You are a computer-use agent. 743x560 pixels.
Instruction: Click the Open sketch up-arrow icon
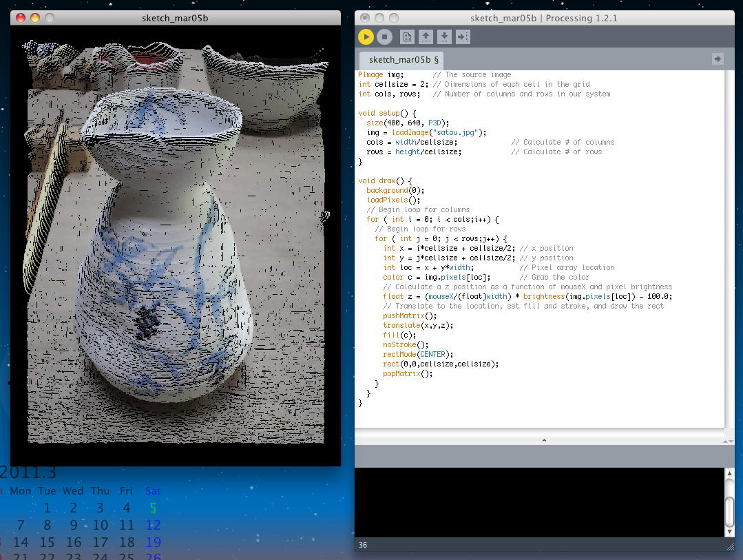click(426, 37)
